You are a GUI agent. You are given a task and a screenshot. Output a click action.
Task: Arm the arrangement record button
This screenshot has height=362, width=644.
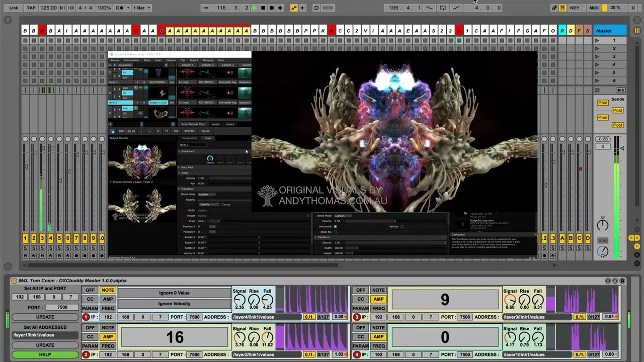coord(272,8)
